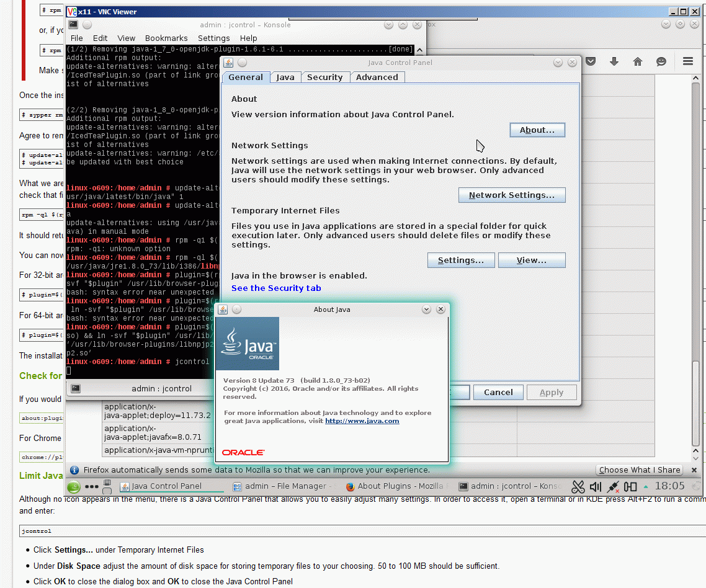706x588 pixels.
Task: Click the Java Control Panel title bar Java icon
Action: pos(228,63)
